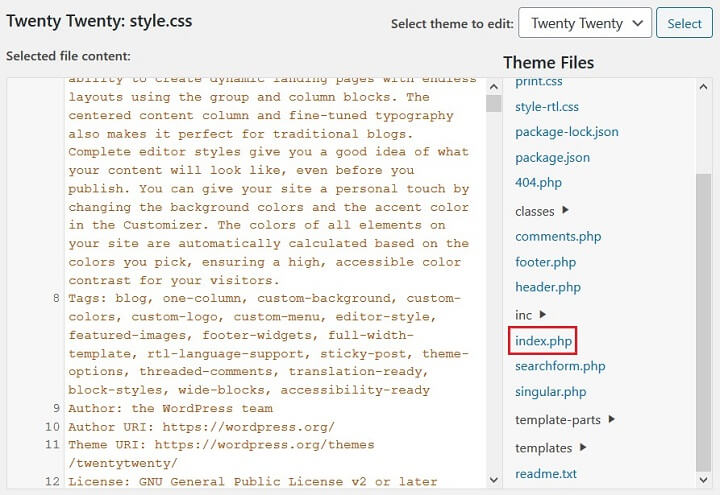Open comments.php file
Screen dimensions: 720x495
558,236
